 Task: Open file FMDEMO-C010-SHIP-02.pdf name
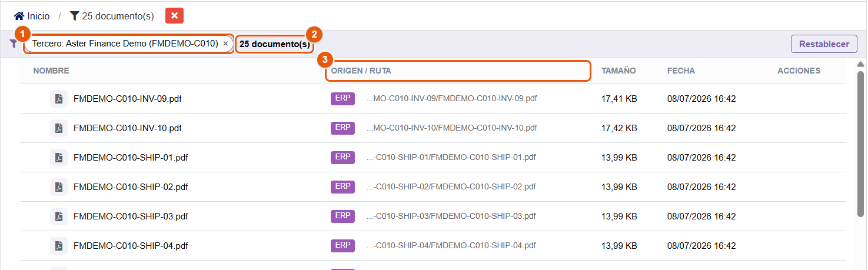[131, 186]
